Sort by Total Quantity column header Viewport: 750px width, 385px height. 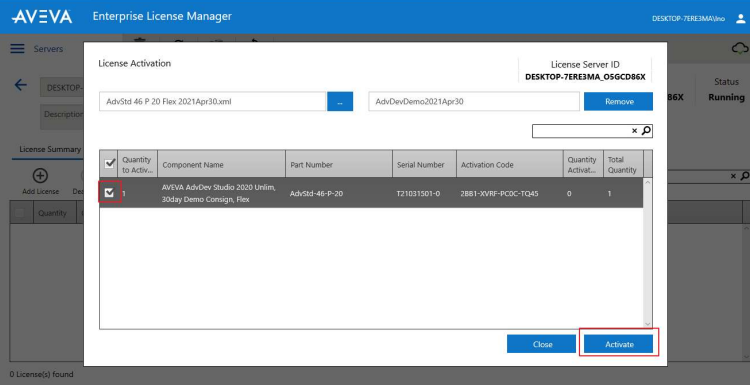pyautogui.click(x=623, y=165)
